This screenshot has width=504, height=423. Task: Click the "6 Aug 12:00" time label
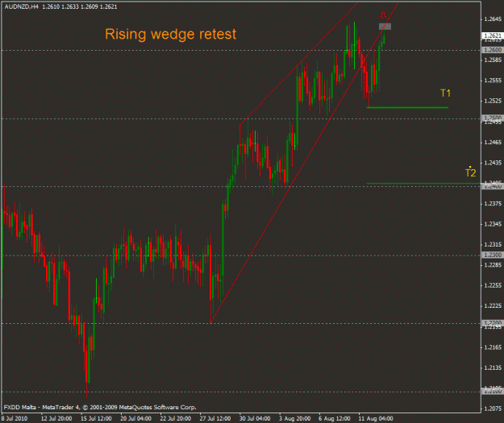tap(335, 418)
